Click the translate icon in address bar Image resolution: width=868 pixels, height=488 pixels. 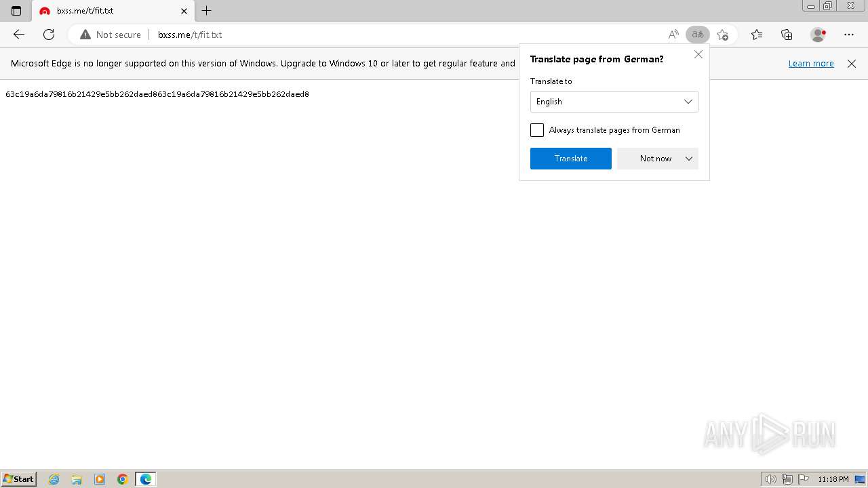(698, 35)
